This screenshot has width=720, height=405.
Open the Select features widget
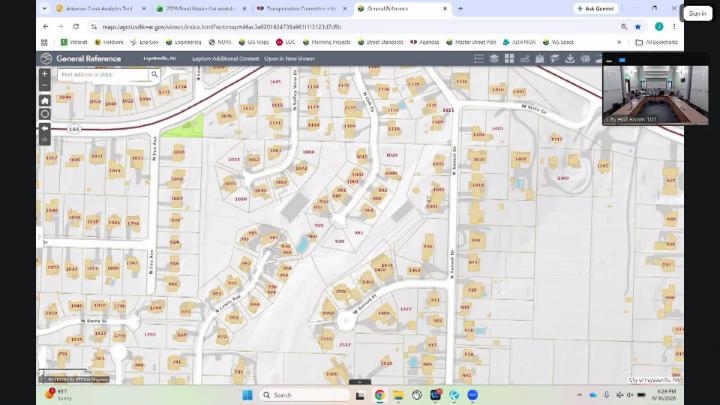(x=555, y=58)
